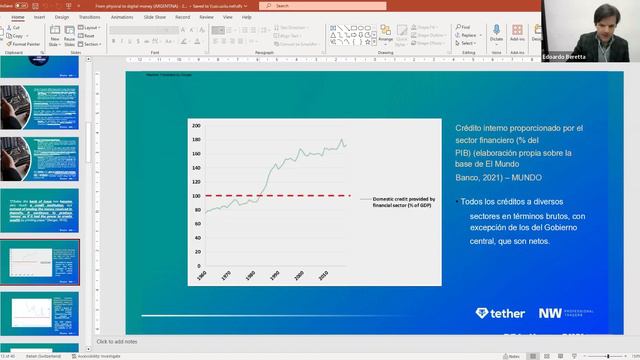This screenshot has width=640, height=360.
Task: Click the Notes button in status bar
Action: 512,356
